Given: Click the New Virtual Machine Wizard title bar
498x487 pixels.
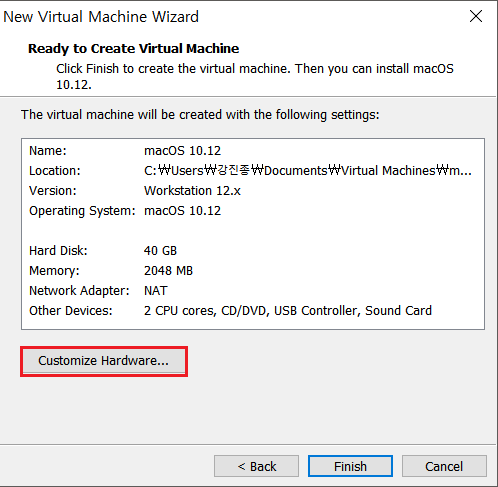Looking at the screenshot, I should point(233,16).
